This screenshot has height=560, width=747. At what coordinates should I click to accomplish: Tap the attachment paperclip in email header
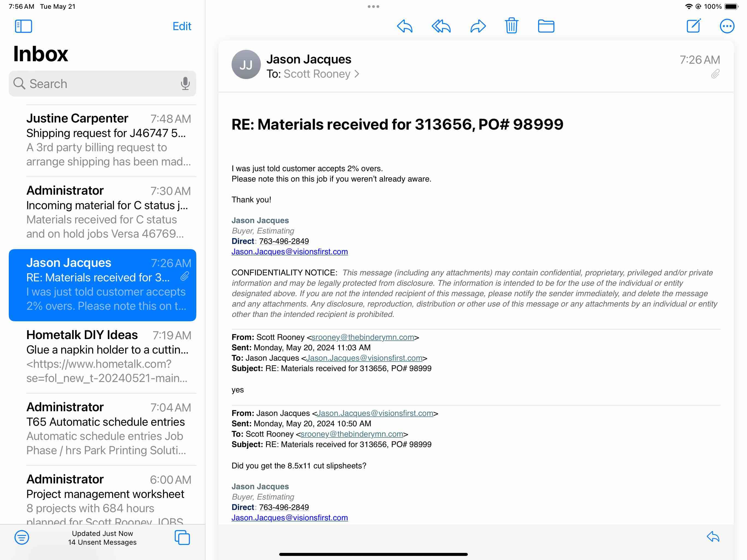(715, 74)
